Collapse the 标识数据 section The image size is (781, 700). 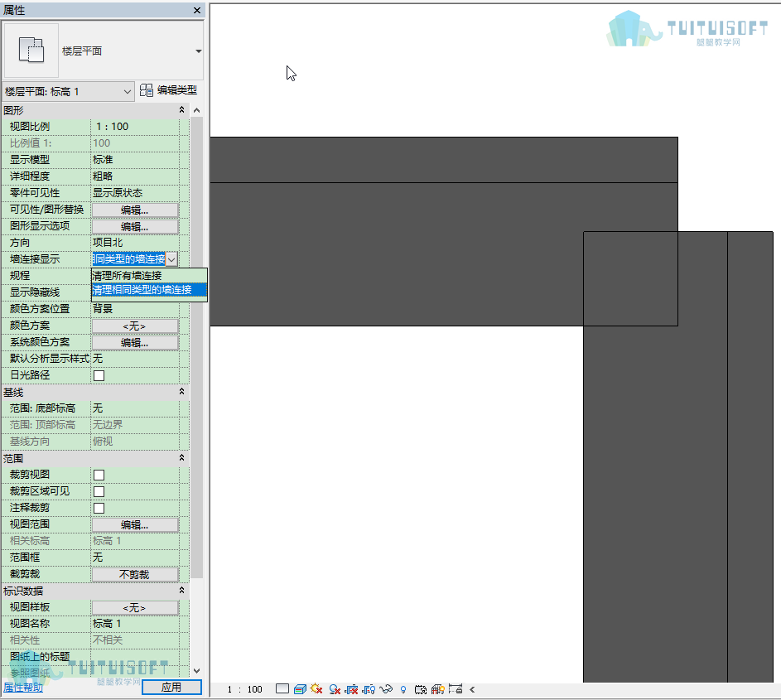(182, 590)
